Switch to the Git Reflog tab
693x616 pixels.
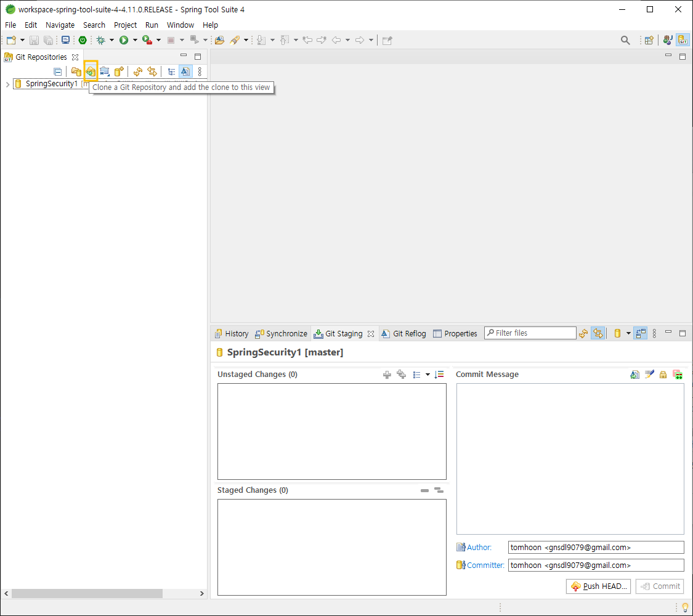coord(404,334)
